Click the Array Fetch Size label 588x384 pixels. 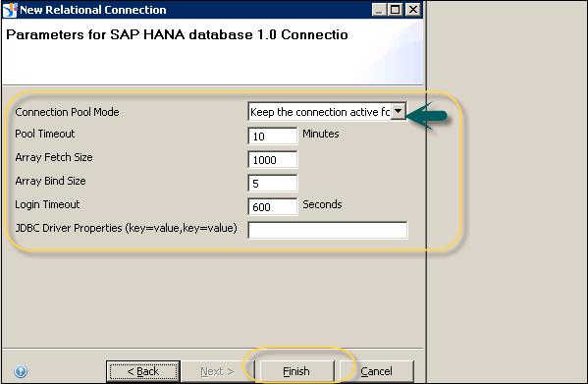coord(54,157)
